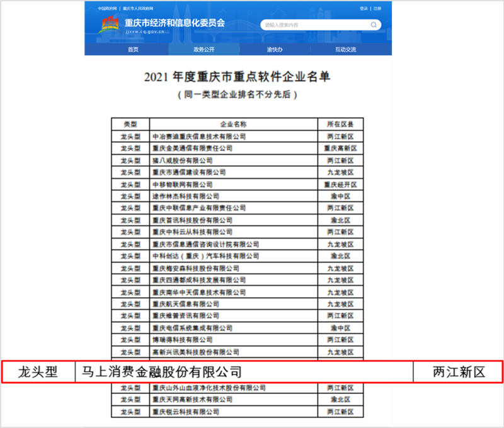Screen dimensions: 504x428
Task: Click the 企业名称 column header
Action: [234, 124]
